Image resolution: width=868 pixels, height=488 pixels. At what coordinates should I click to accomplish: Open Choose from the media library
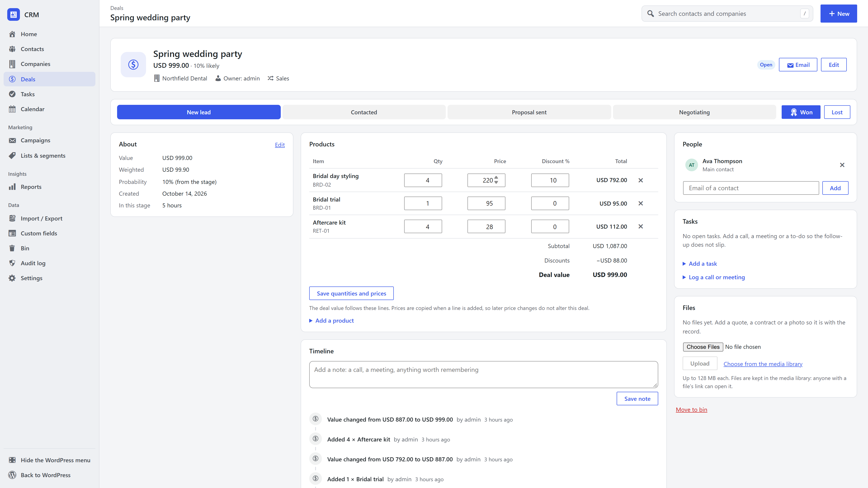click(763, 364)
